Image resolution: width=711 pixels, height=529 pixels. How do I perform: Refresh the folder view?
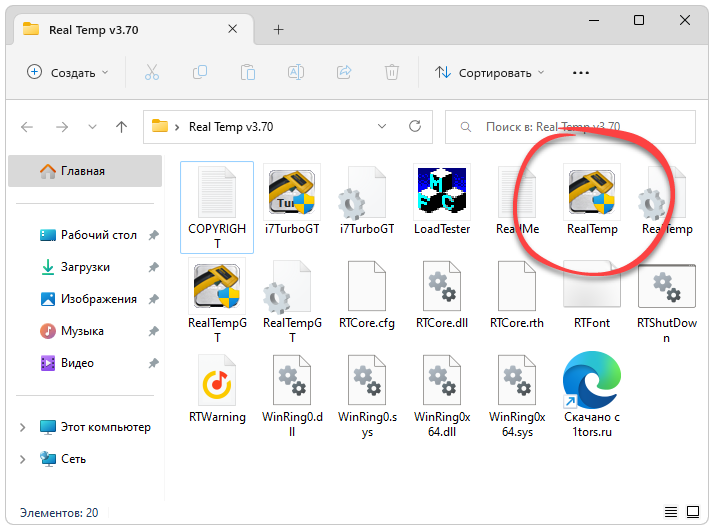[415, 126]
